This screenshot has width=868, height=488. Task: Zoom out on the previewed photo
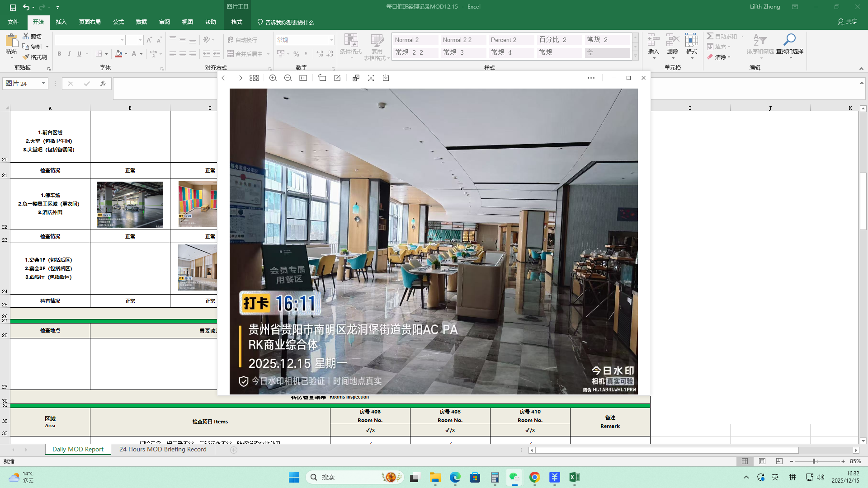tap(288, 78)
